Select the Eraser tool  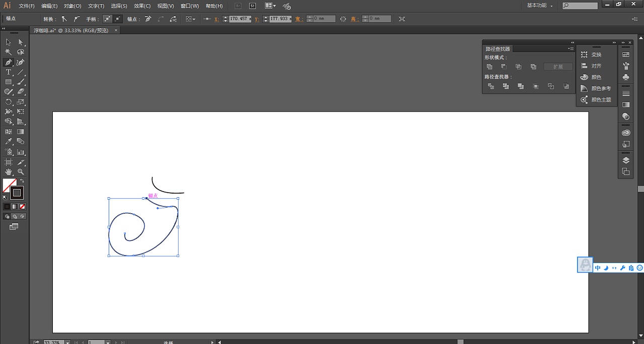(x=21, y=92)
